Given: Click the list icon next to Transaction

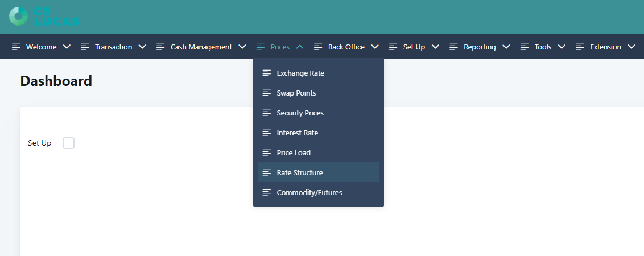Looking at the screenshot, I should coord(85,47).
